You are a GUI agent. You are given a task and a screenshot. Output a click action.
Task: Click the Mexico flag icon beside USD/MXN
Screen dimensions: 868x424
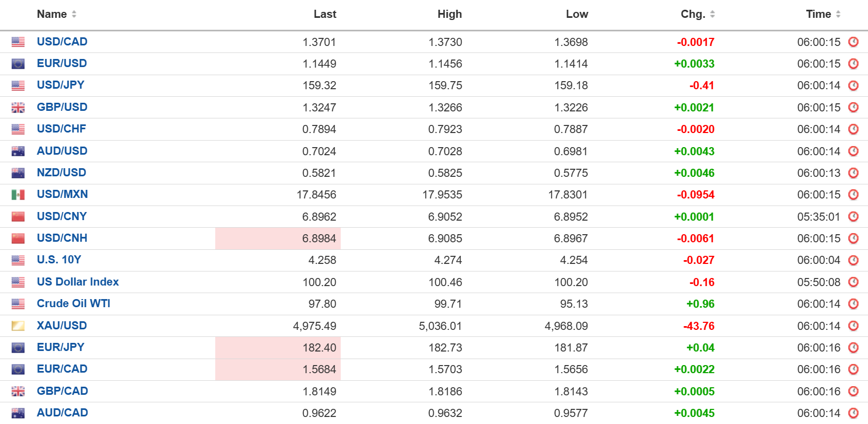pyautogui.click(x=18, y=195)
